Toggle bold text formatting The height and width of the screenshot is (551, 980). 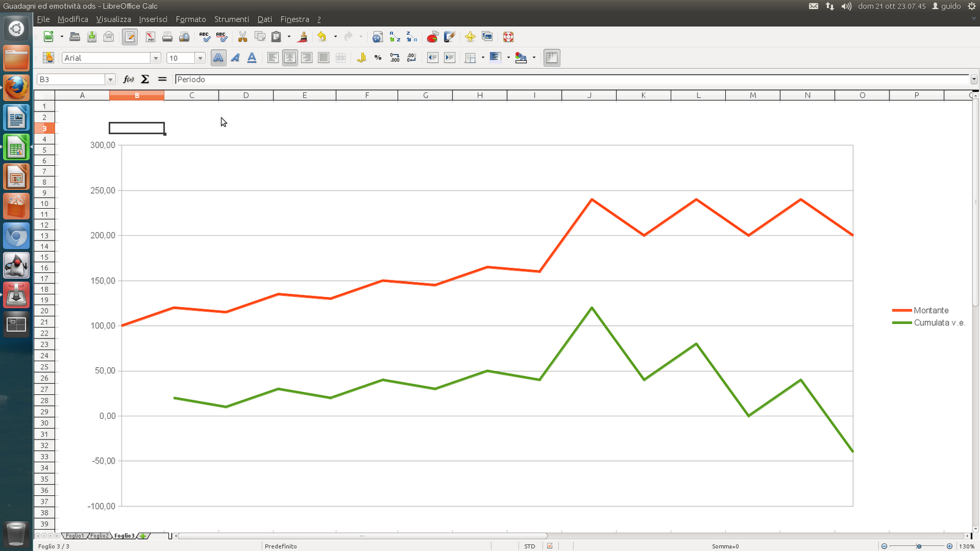(218, 58)
